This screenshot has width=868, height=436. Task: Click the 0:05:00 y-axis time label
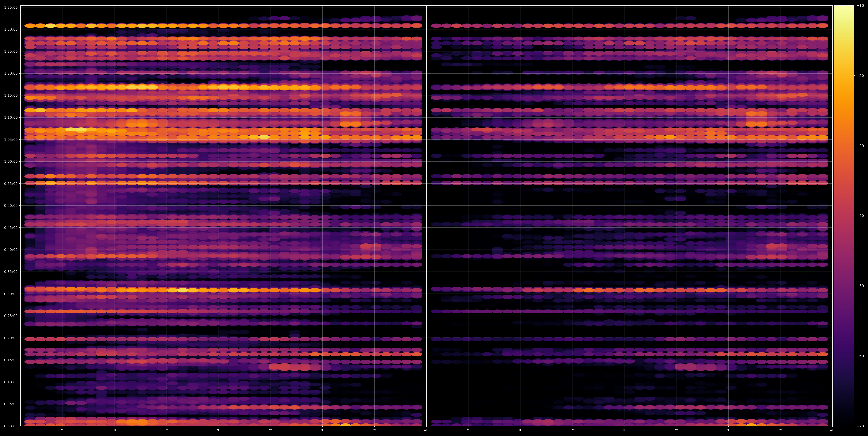tap(11, 404)
